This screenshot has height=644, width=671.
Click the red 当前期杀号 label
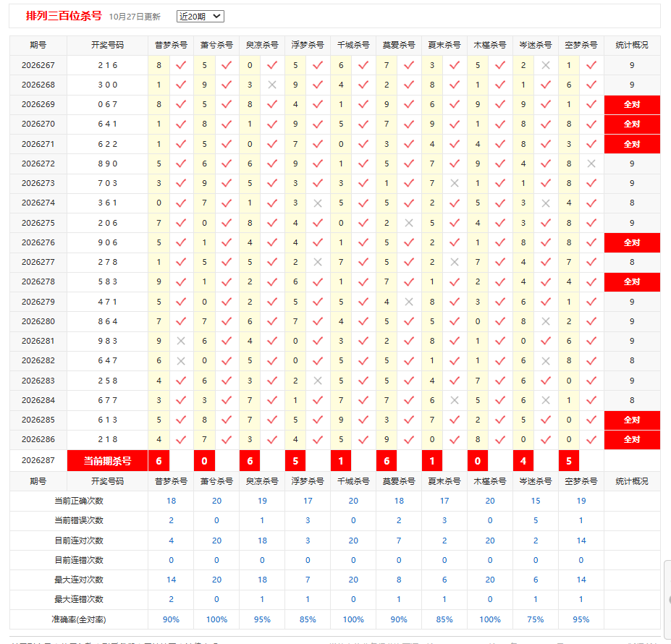(107, 461)
